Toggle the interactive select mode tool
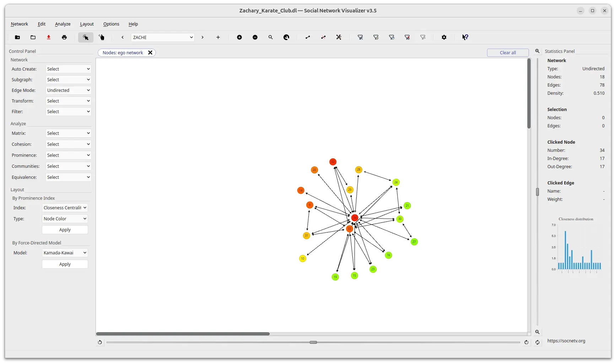 86,37
